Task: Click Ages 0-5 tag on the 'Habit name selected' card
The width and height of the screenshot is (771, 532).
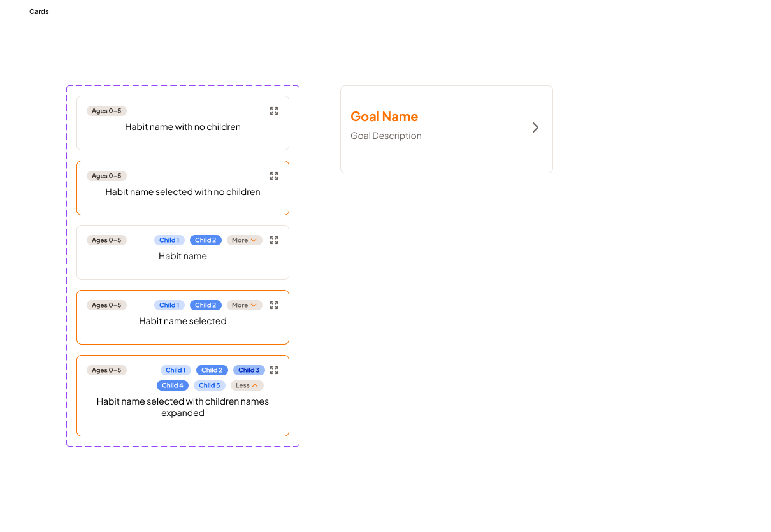Action: point(106,305)
